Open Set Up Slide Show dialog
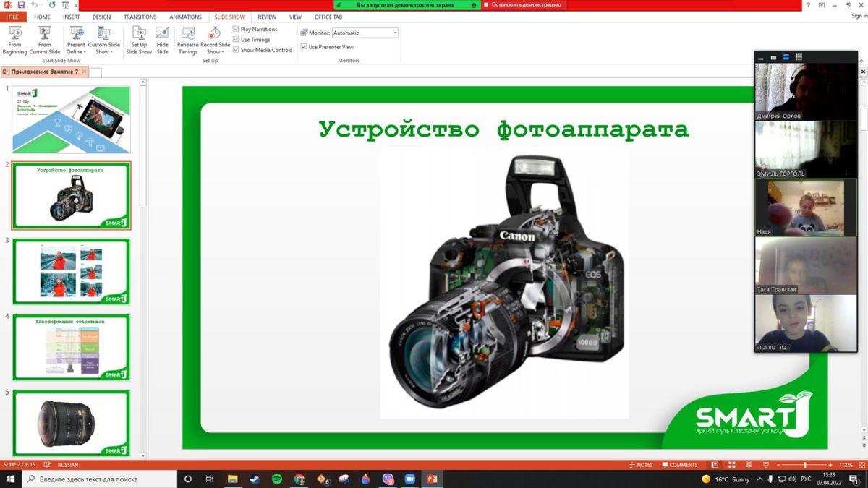Screen dimensions: 868x488 coord(139,40)
